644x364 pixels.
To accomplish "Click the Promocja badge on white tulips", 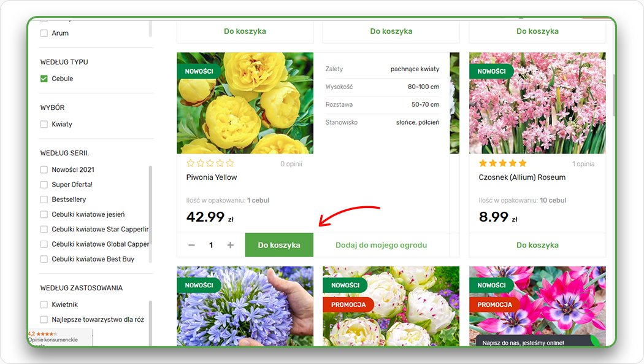I will 348,304.
